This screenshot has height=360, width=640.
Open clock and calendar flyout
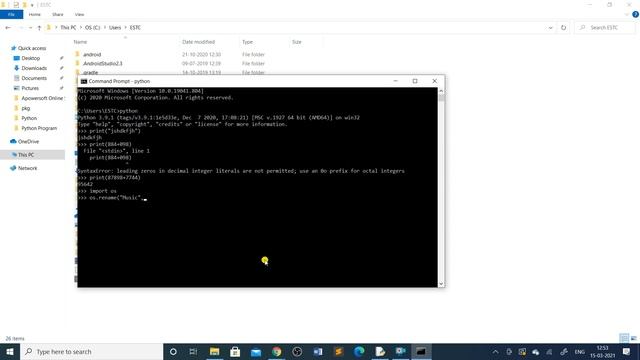coord(602,351)
